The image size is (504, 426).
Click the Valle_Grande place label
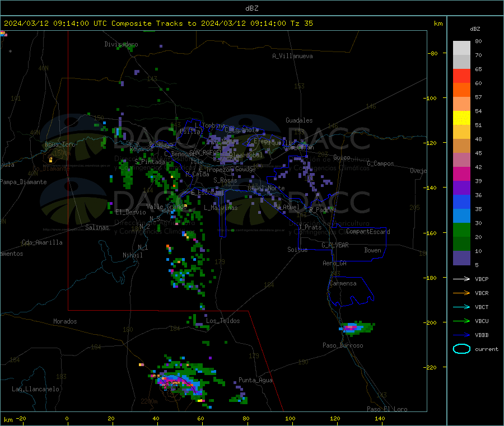(167, 207)
